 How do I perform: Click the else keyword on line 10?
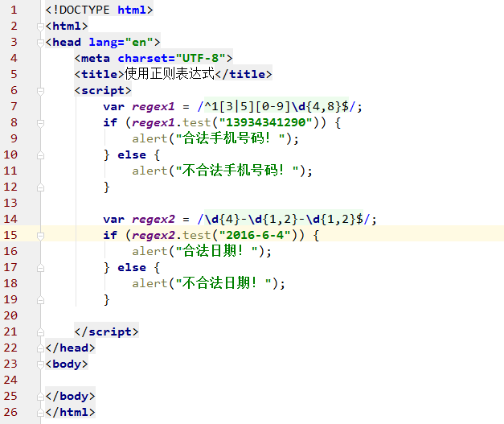tap(132, 154)
